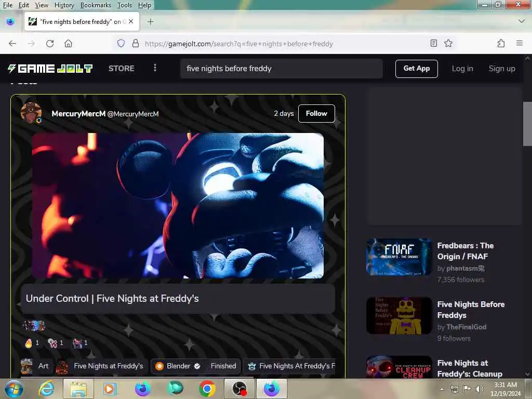The height and width of the screenshot is (399, 532).
Task: Open the History menu
Action: tap(64, 5)
